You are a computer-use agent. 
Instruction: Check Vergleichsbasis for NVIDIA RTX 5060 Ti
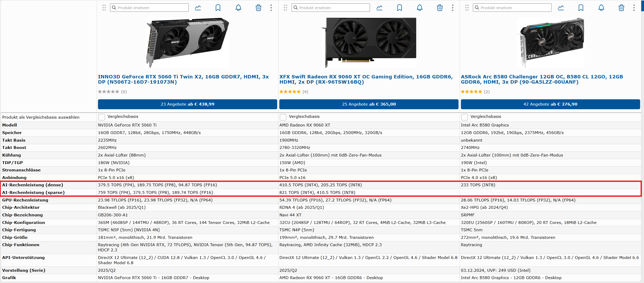click(x=102, y=117)
